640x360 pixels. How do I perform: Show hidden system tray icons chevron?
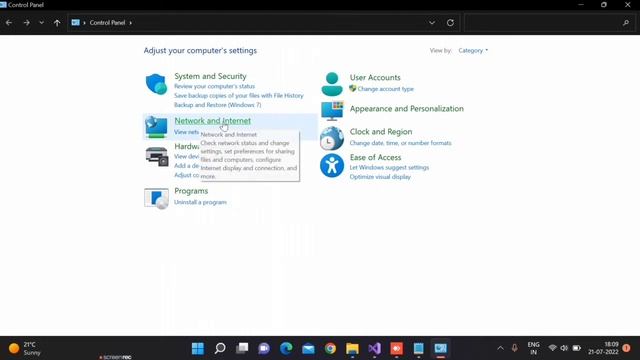coord(500,348)
